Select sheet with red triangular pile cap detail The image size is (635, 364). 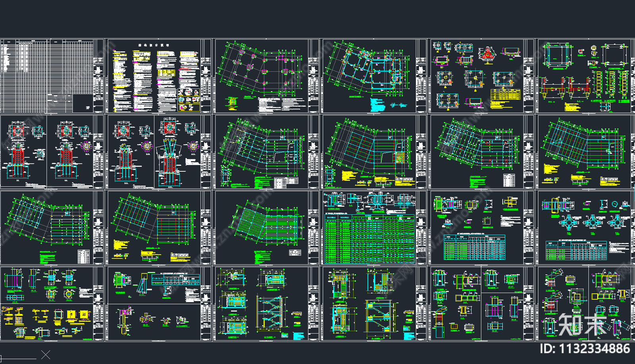click(481, 76)
